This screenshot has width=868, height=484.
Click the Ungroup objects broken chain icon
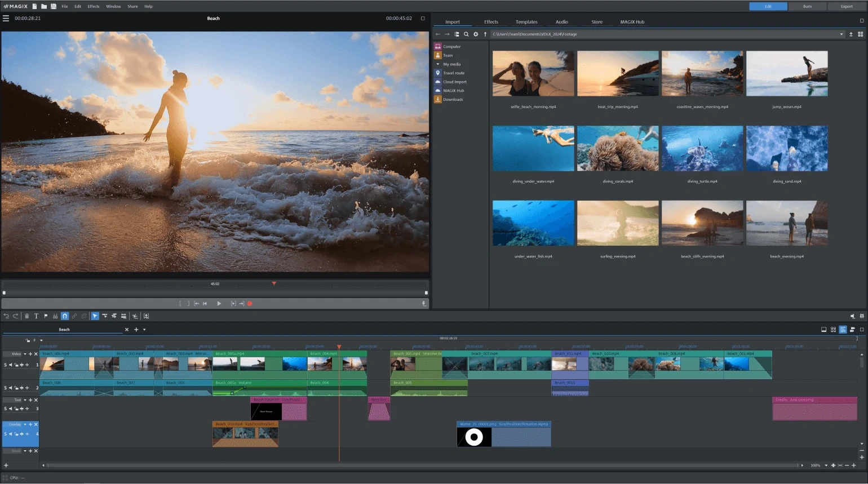pyautogui.click(x=84, y=317)
